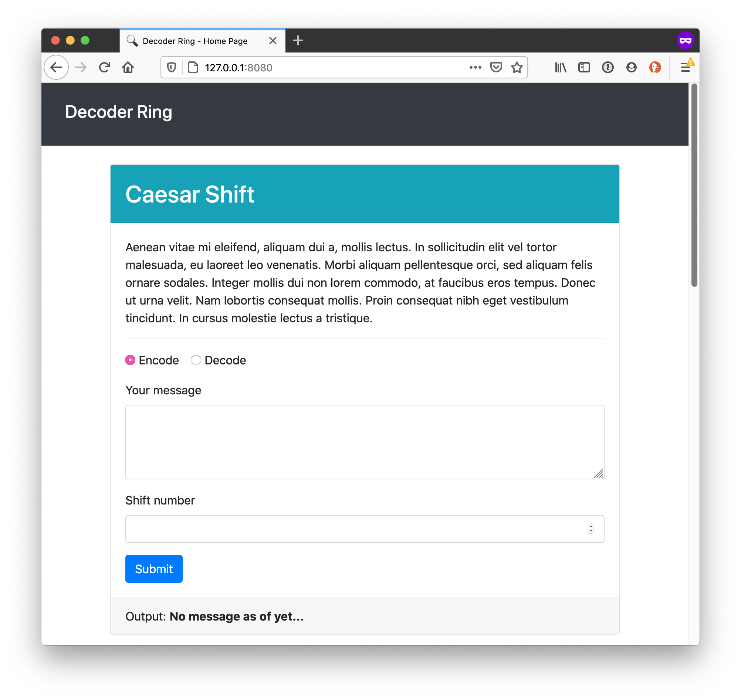
Task: Show sidebars via the sidebar icon
Action: tap(584, 68)
